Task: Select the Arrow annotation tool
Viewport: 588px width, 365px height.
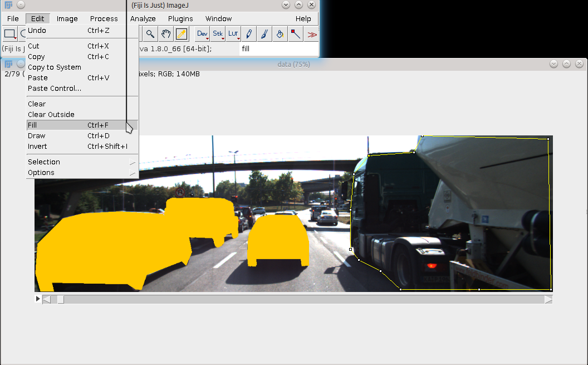Action: (295, 34)
